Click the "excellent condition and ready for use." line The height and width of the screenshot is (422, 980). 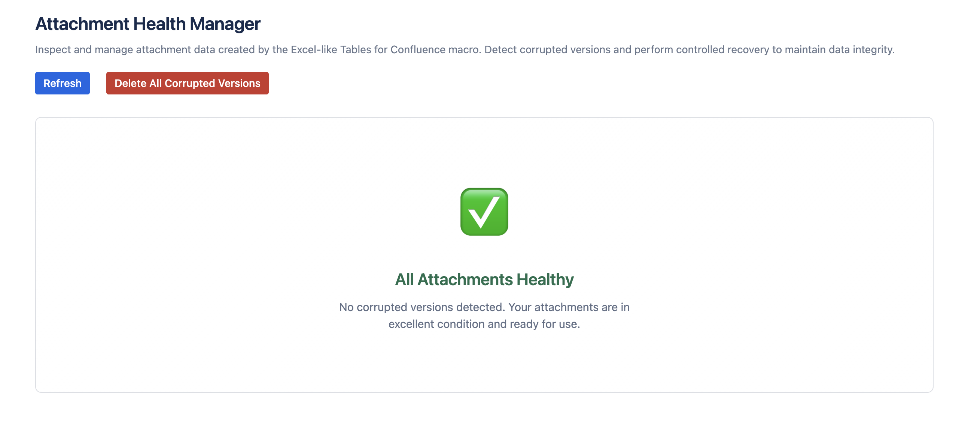click(x=484, y=324)
